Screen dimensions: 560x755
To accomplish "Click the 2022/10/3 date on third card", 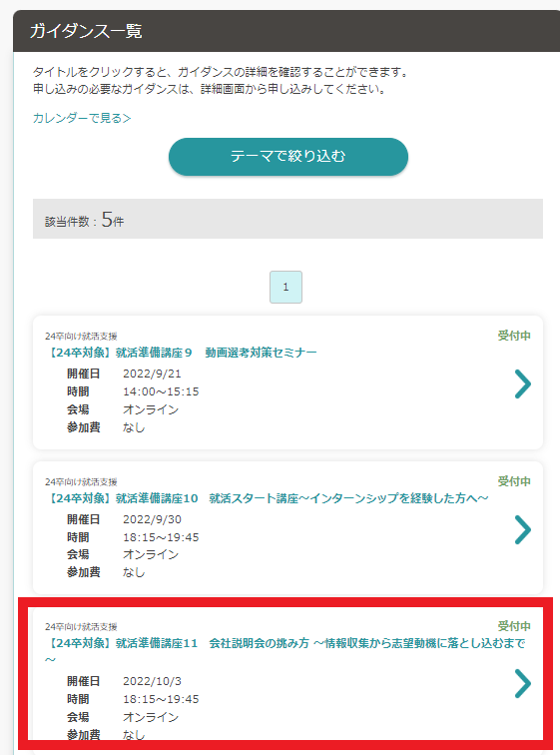I will pyautogui.click(x=152, y=681).
